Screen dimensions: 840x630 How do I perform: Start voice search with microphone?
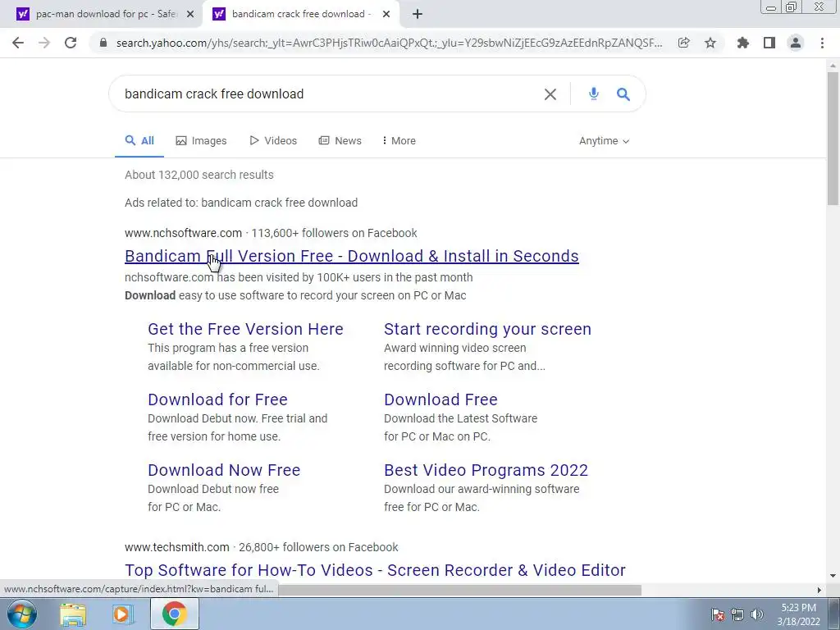pyautogui.click(x=594, y=94)
